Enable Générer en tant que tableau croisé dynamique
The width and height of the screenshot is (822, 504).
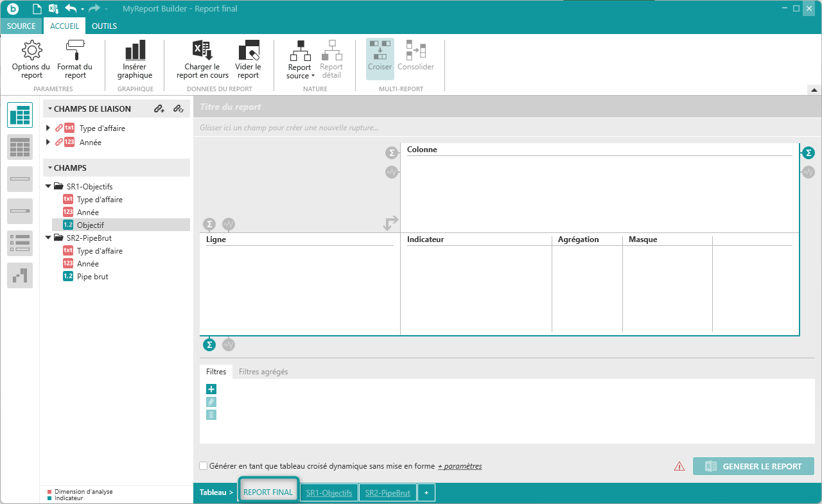tap(204, 466)
